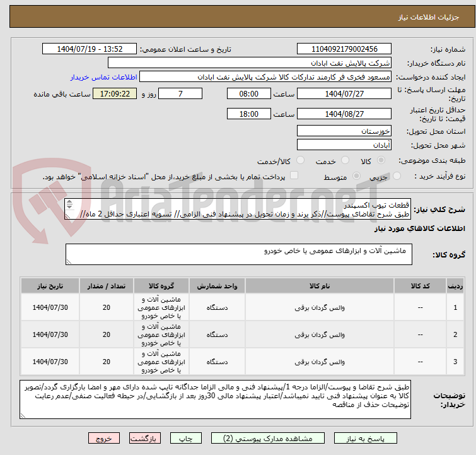Click the بازگشت back button
This screenshot has height=455, width=476.
pyautogui.click(x=144, y=438)
